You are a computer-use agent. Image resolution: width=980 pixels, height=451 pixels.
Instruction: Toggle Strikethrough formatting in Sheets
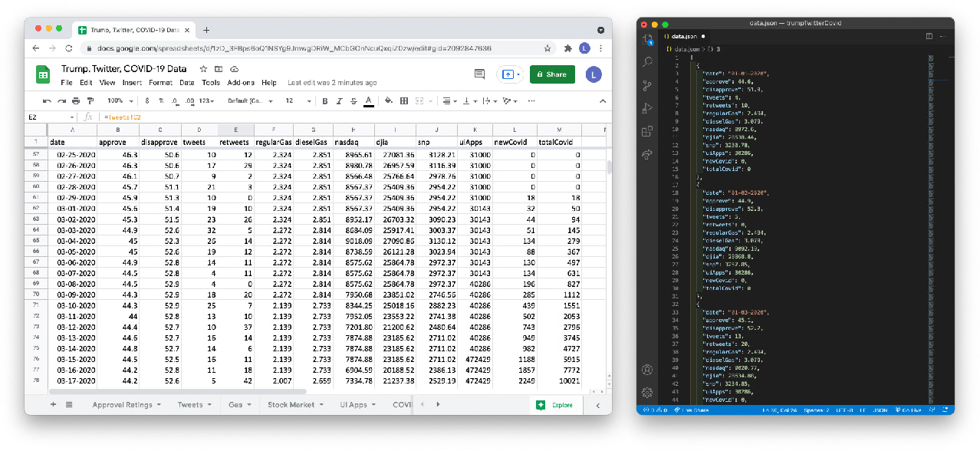click(x=354, y=101)
